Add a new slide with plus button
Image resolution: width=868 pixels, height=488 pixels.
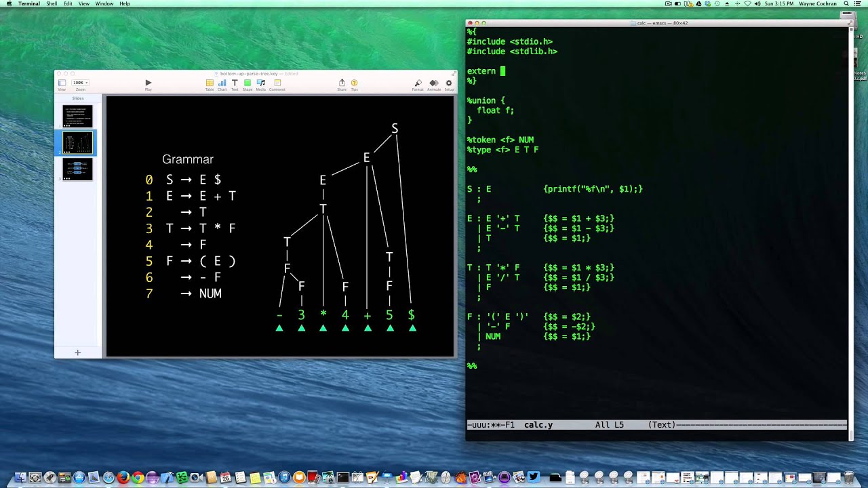pos(77,352)
